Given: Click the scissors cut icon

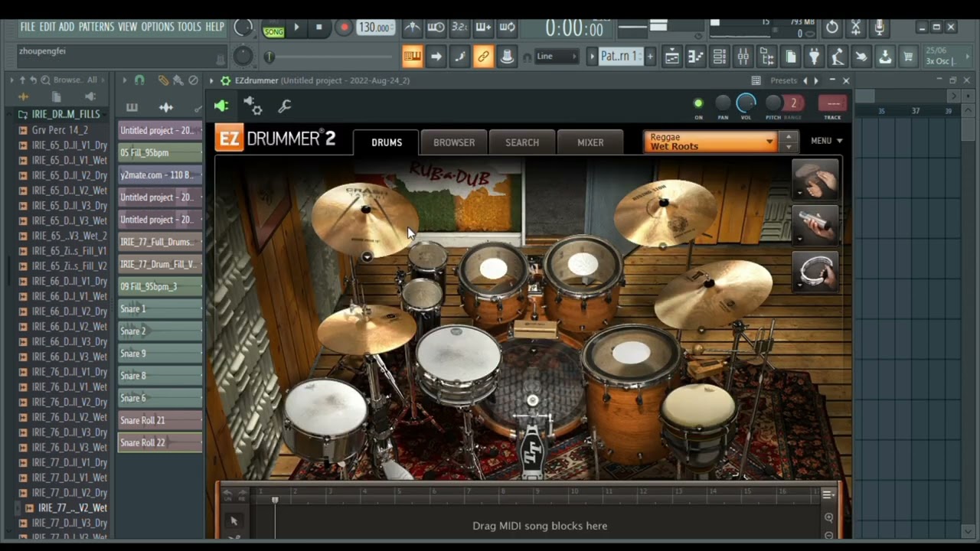Looking at the screenshot, I should (856, 28).
